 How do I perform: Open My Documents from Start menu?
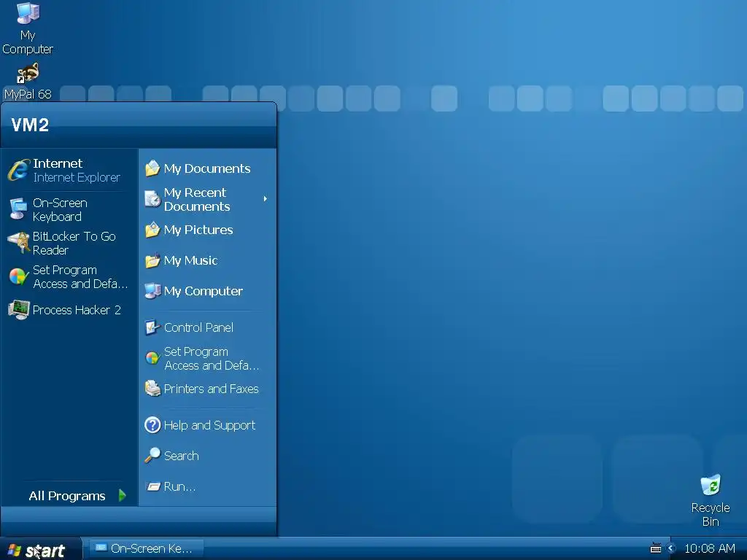point(206,168)
